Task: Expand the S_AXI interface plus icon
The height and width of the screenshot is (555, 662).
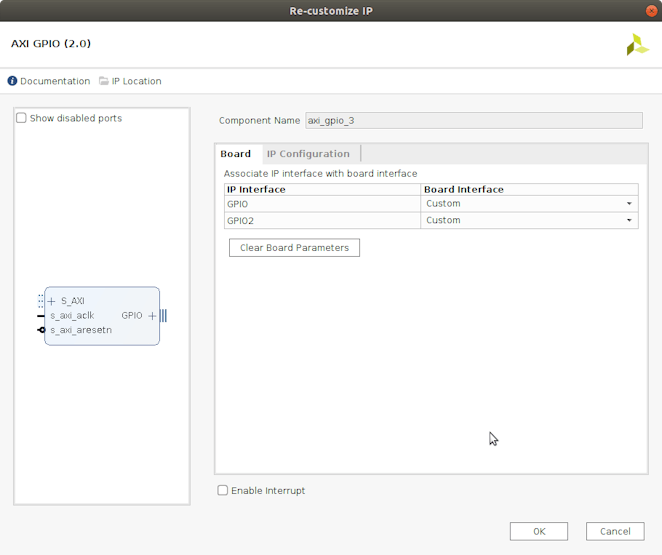Action: 52,301
